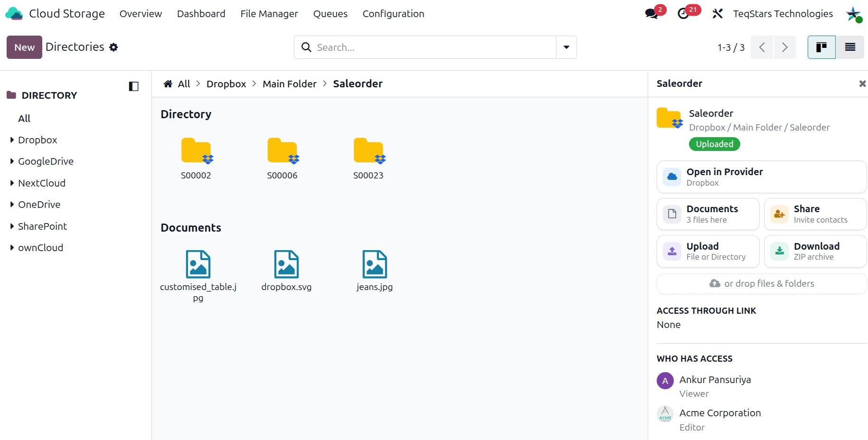Click Download ZIP archive button
Viewport: 868px width, 440px height.
815,251
